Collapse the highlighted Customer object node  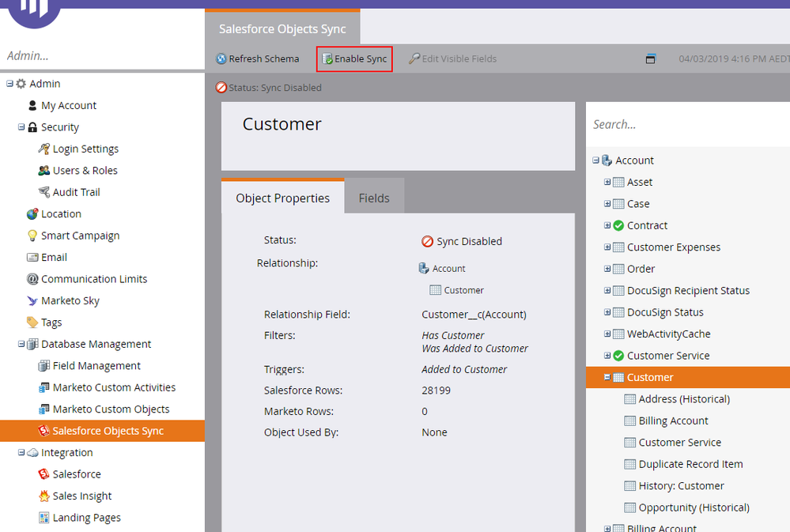tap(607, 377)
